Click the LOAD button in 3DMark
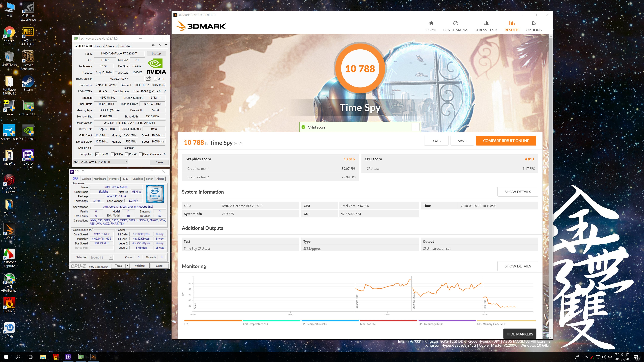 tap(436, 141)
